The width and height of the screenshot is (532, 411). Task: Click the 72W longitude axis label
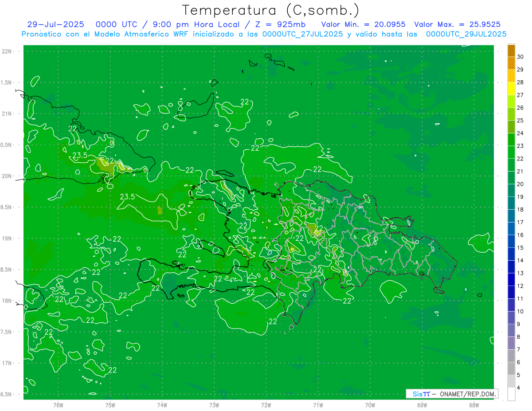(266, 405)
